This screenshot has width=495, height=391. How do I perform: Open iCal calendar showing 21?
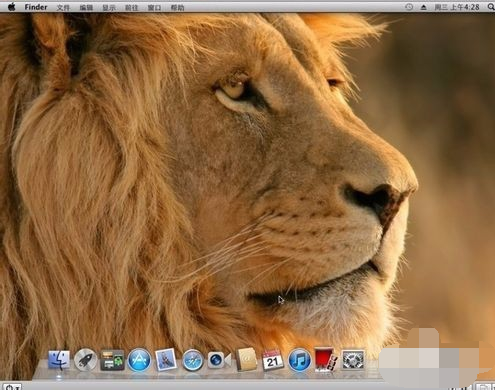click(x=273, y=360)
